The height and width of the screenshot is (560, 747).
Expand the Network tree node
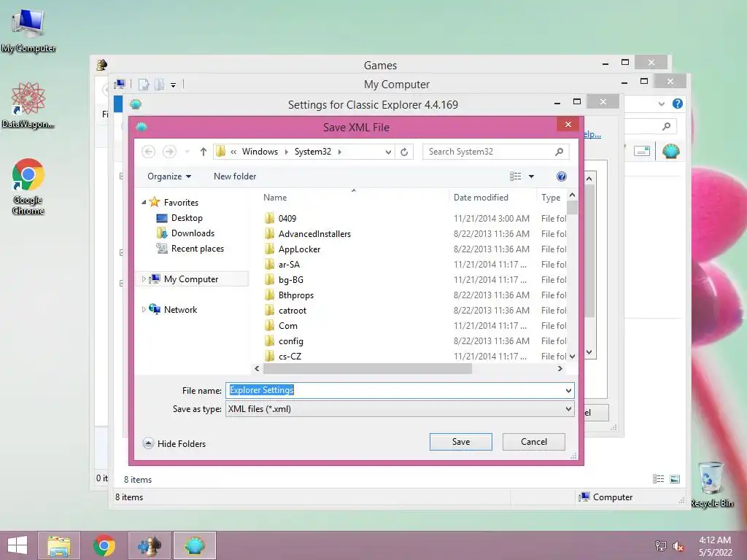coord(144,309)
